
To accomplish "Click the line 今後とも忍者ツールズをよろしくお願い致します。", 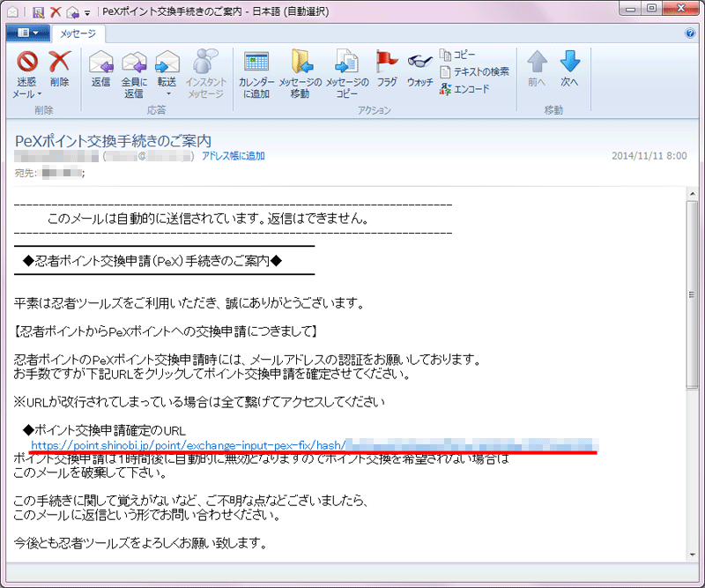I will coord(140,543).
